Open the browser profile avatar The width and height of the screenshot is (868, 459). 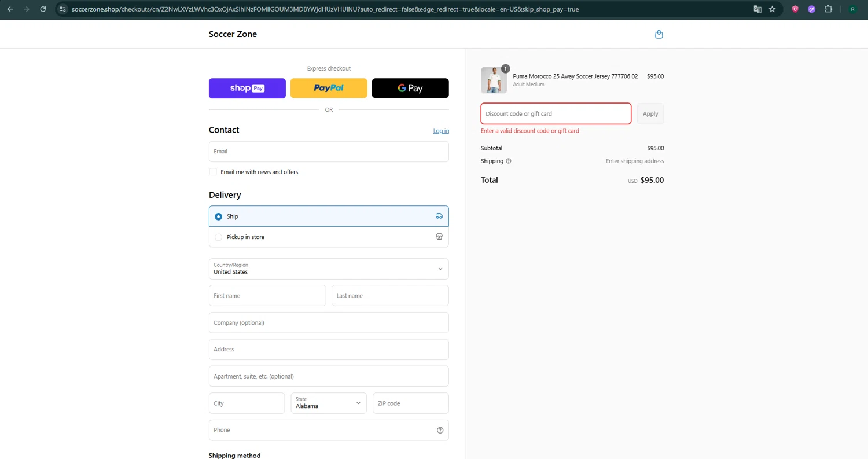click(x=852, y=9)
